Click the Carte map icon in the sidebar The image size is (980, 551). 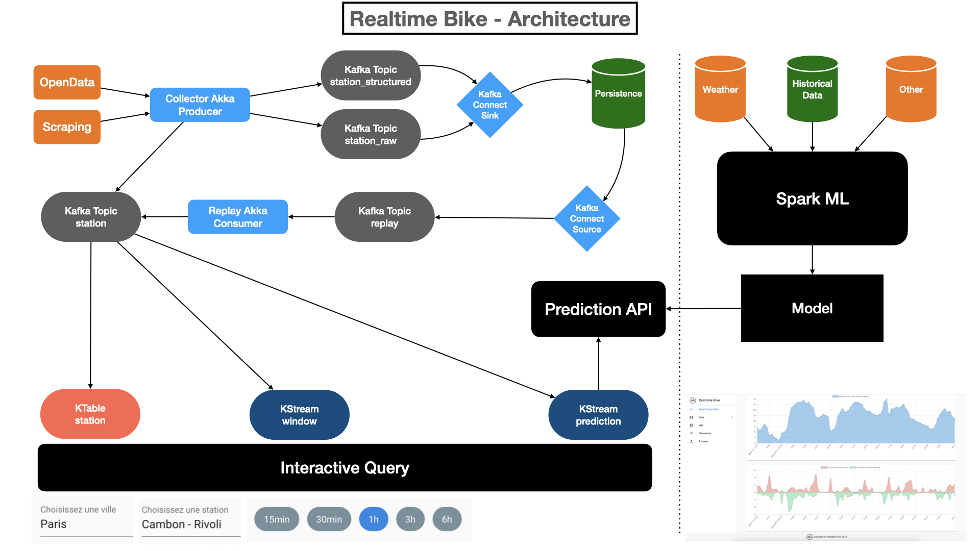(x=692, y=417)
